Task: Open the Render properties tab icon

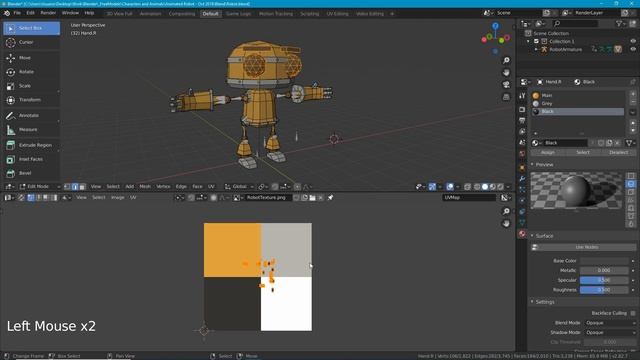Action: [522, 109]
